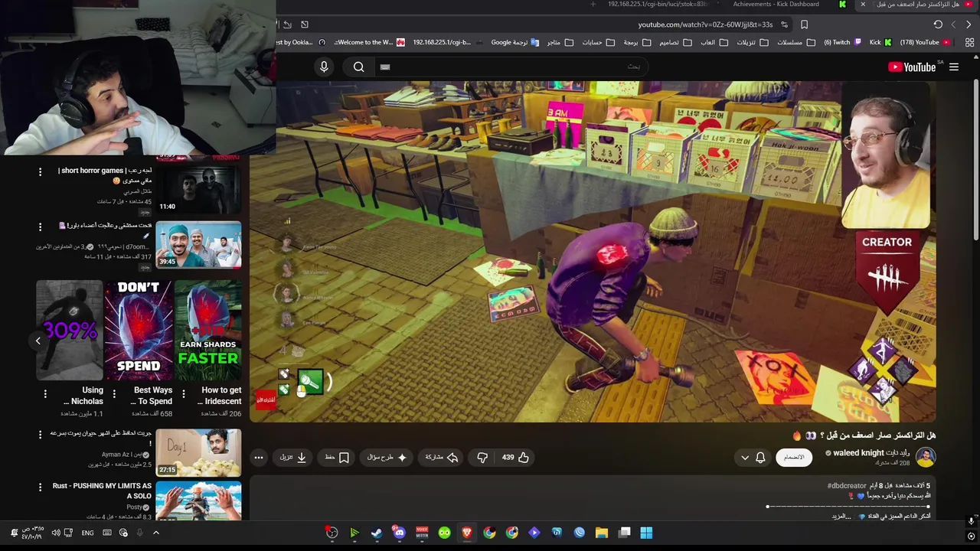980x551 pixels.
Task: Open OBS Studio from the taskbar
Action: [x=332, y=533]
